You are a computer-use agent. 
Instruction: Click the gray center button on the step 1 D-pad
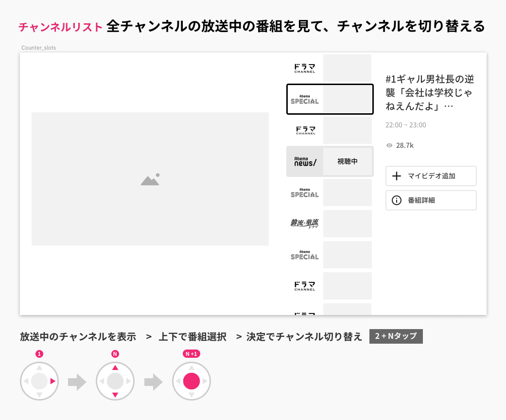(39, 381)
